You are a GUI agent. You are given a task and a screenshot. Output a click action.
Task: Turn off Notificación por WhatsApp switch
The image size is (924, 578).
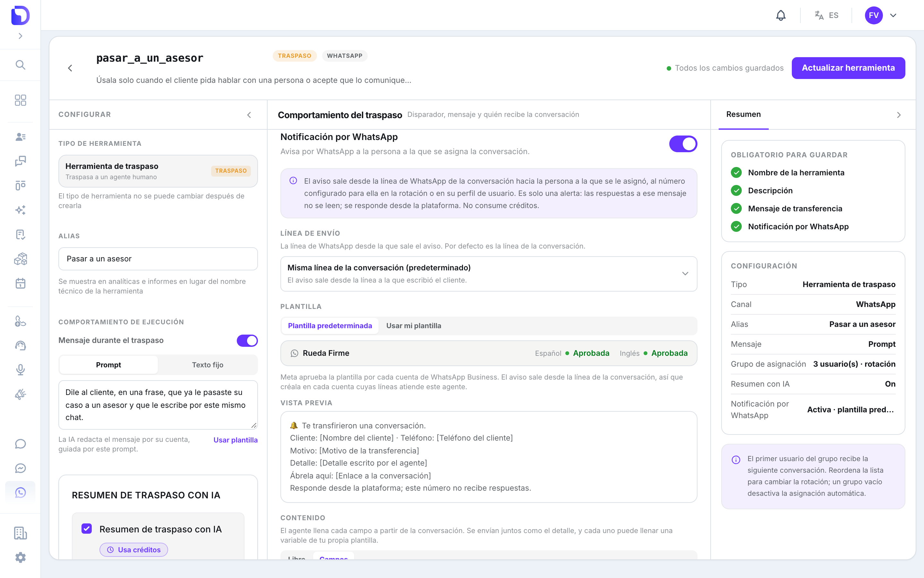(683, 144)
